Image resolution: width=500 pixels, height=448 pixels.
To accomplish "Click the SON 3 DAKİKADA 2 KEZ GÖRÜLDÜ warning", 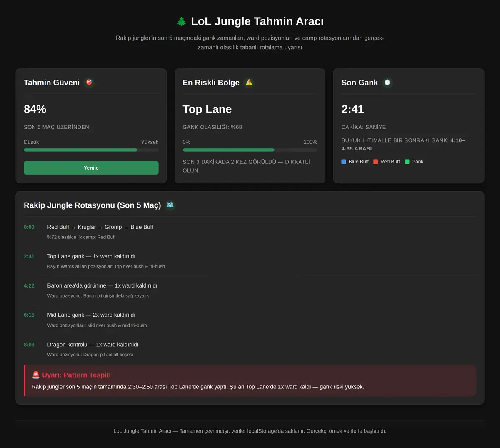I will [x=246, y=166].
